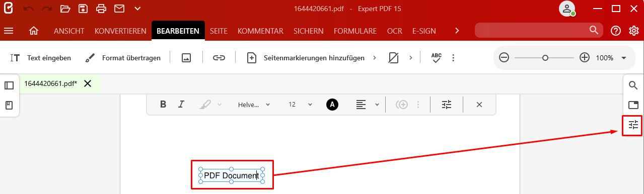Image resolution: width=644 pixels, height=194 pixels.
Task: Open properties sliders in floating toolbar
Action: (447, 105)
